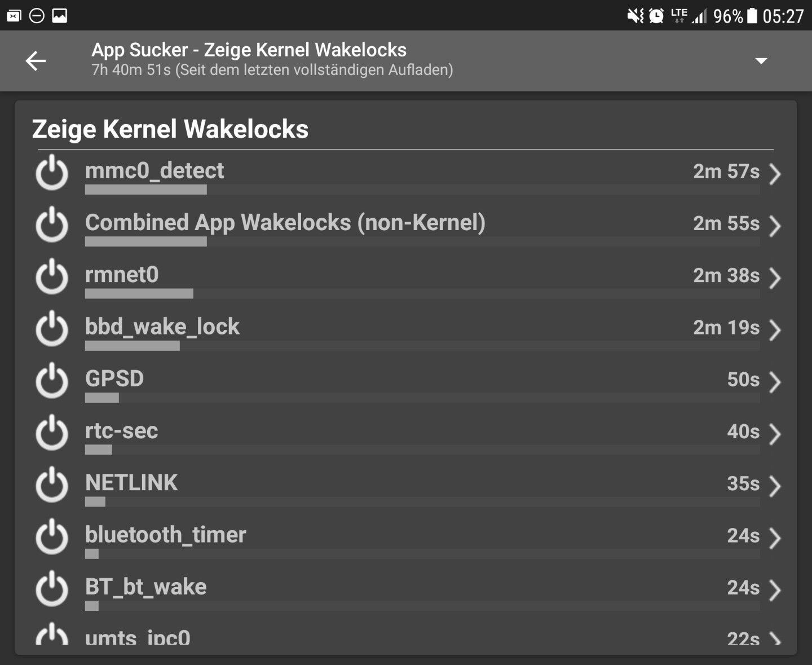This screenshot has width=812, height=665.
Task: Click power icon next to NETLINK
Action: point(52,485)
